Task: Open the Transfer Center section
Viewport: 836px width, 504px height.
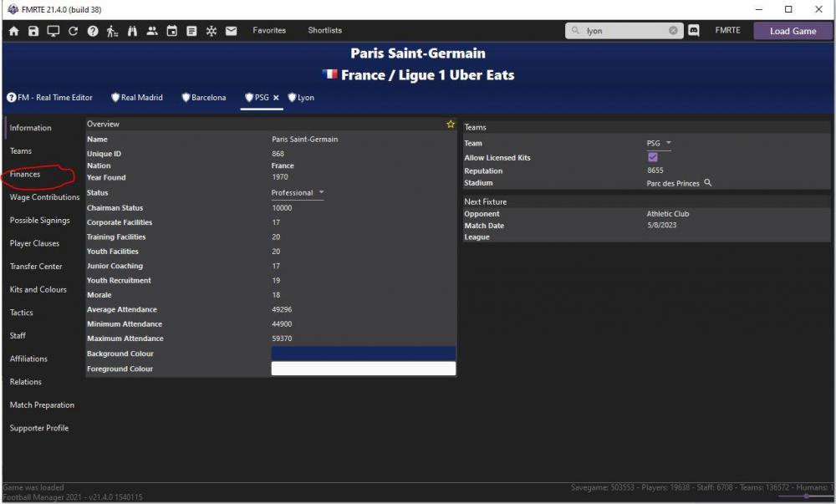Action: click(36, 267)
